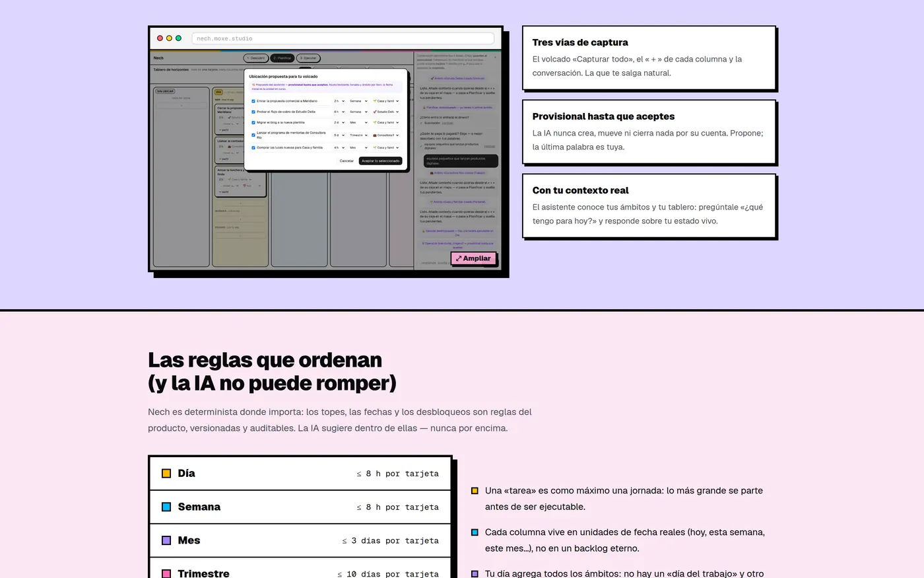
Task: Click the blue Semana square icon
Action: tap(166, 507)
